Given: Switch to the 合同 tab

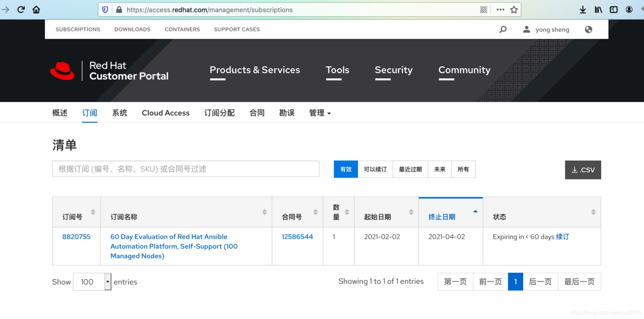Looking at the screenshot, I should pos(257,113).
